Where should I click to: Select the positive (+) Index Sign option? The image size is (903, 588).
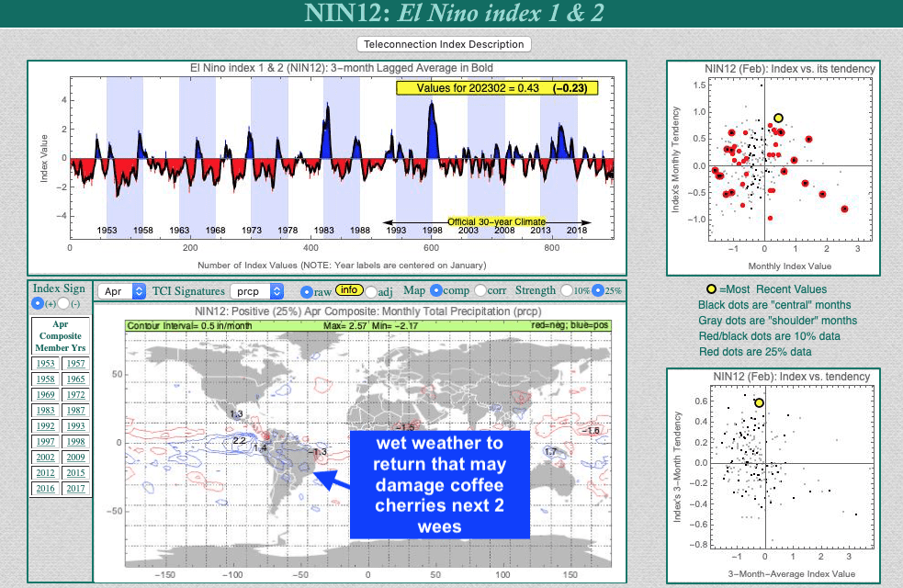(38, 303)
